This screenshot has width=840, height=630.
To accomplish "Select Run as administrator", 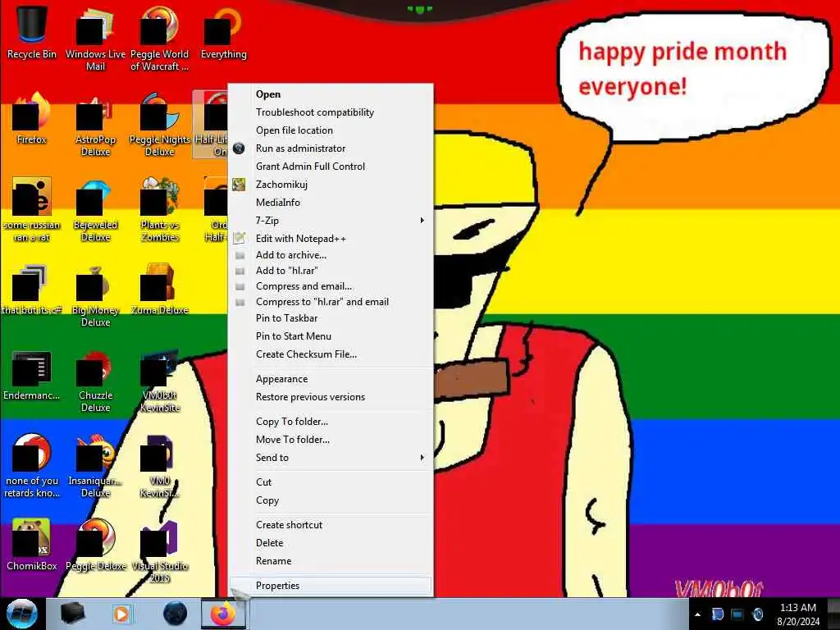I will pyautogui.click(x=331, y=148).
